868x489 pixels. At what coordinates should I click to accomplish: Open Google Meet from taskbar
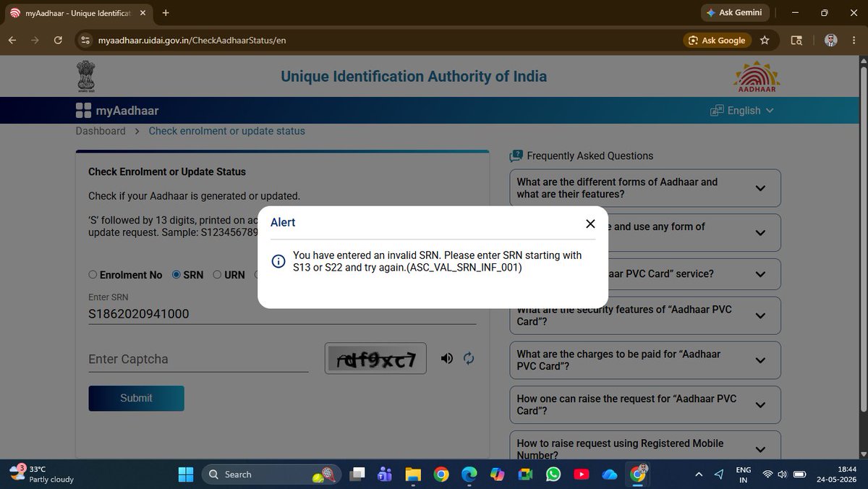[525, 475]
